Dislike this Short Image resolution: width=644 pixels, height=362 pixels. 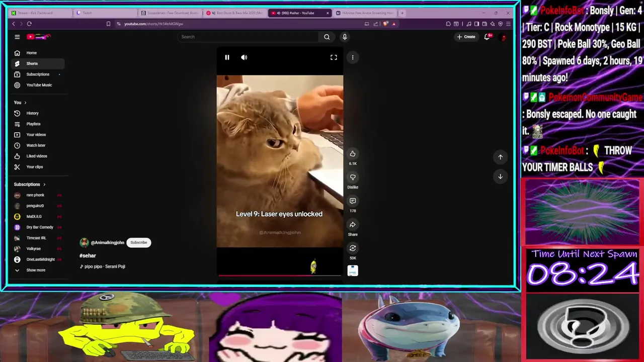click(x=353, y=177)
